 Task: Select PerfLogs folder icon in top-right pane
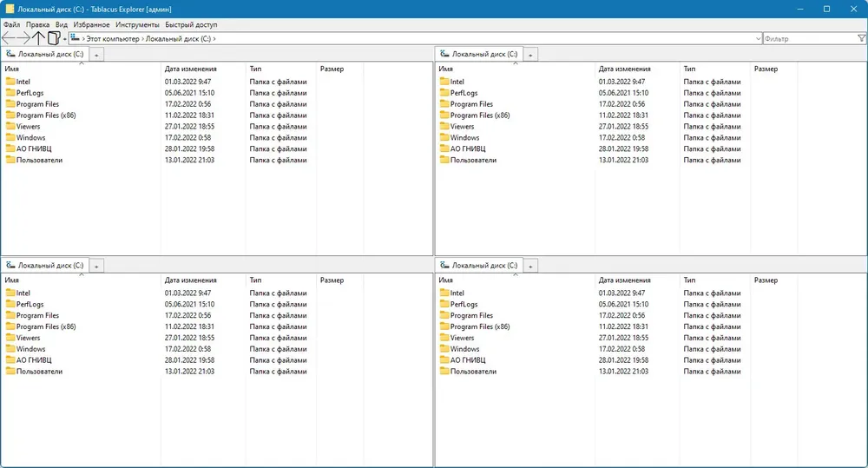point(444,93)
